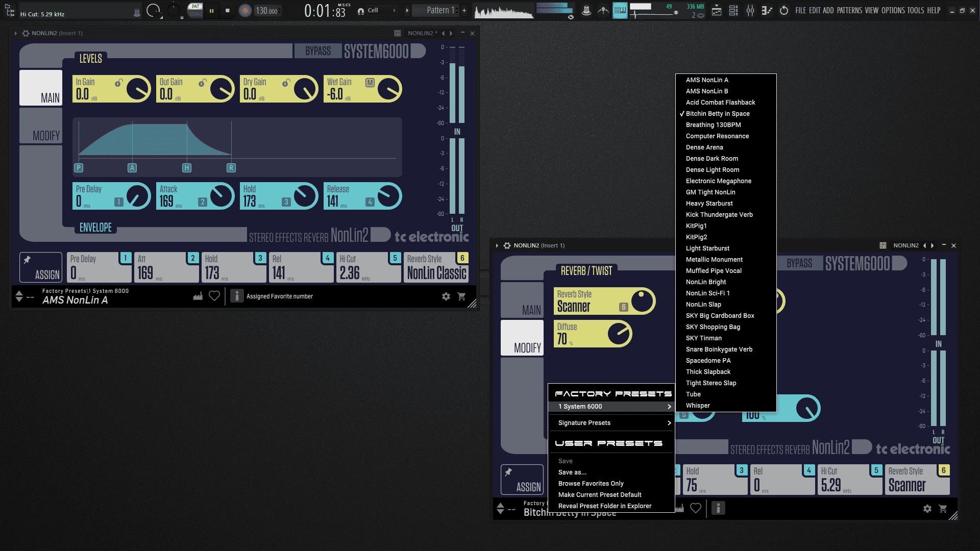Toggle Wet Gain M mute button

tap(370, 83)
